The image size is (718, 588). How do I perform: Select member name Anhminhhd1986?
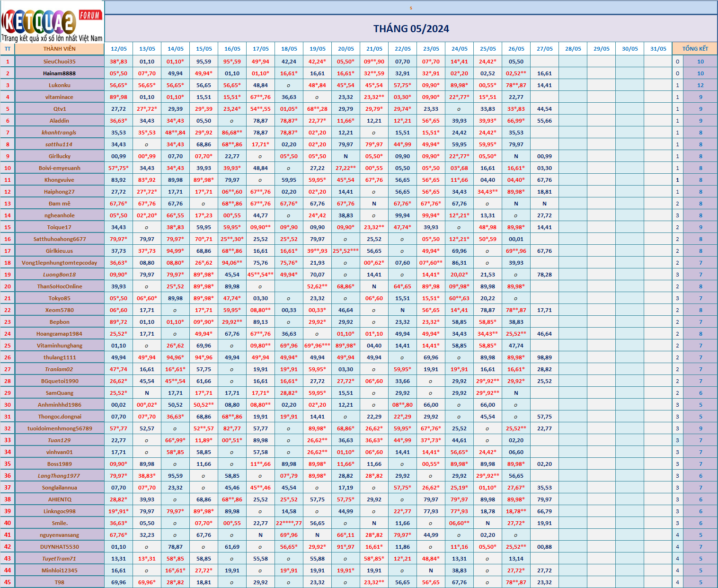(x=60, y=405)
